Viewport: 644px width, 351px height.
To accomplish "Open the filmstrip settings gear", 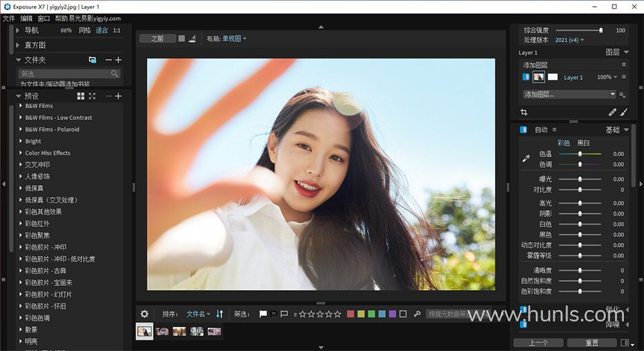I will [x=145, y=314].
